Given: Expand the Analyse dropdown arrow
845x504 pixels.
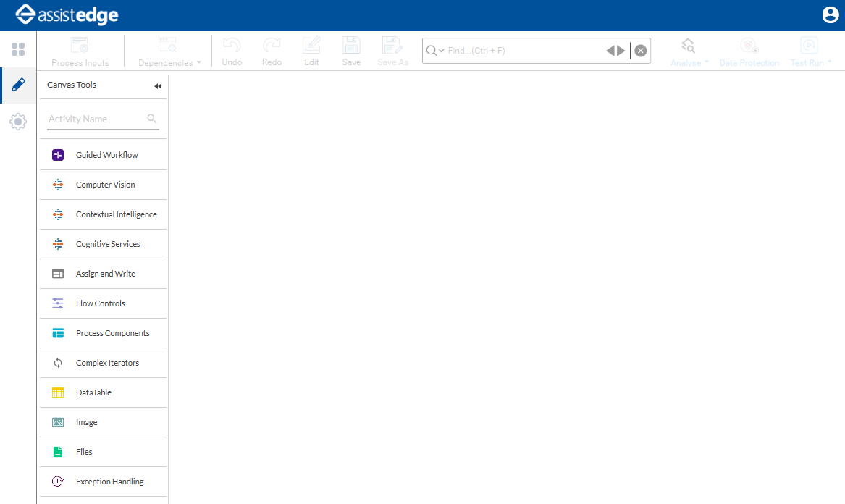Looking at the screenshot, I should [x=707, y=62].
